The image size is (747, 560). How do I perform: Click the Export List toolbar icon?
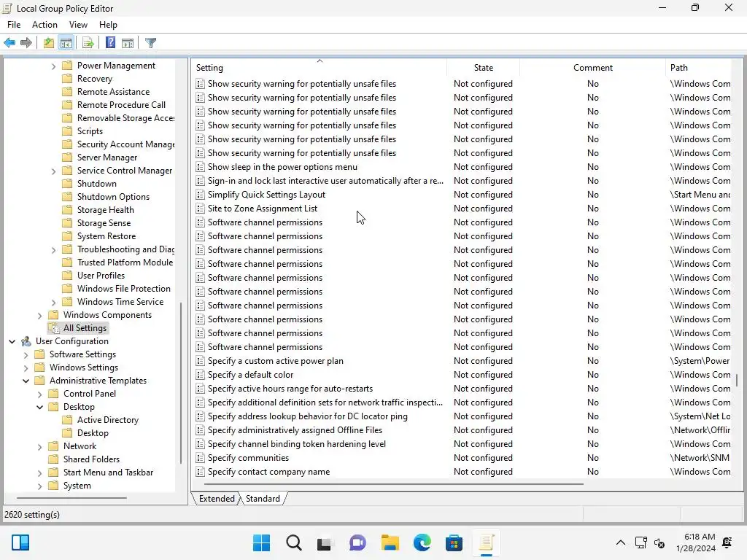click(88, 43)
